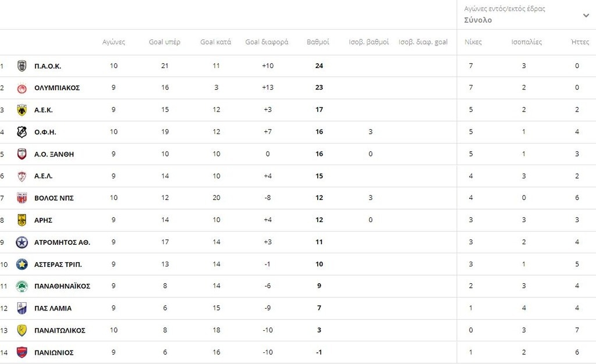The image size is (596, 364).
Task: Click the Π.Α.Ο.Κ. team crest icon
Action: click(22, 66)
